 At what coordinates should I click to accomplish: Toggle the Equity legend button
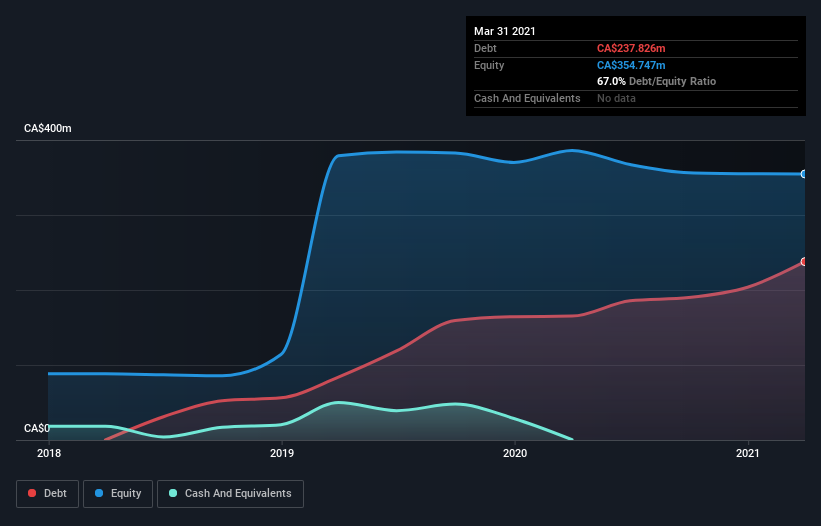pyautogui.click(x=118, y=494)
